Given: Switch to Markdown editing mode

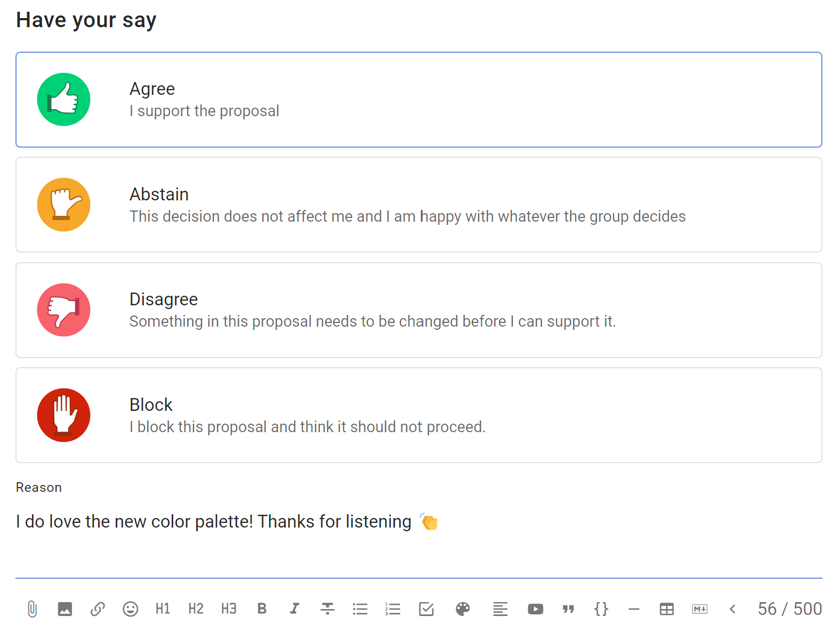Looking at the screenshot, I should pyautogui.click(x=700, y=609).
